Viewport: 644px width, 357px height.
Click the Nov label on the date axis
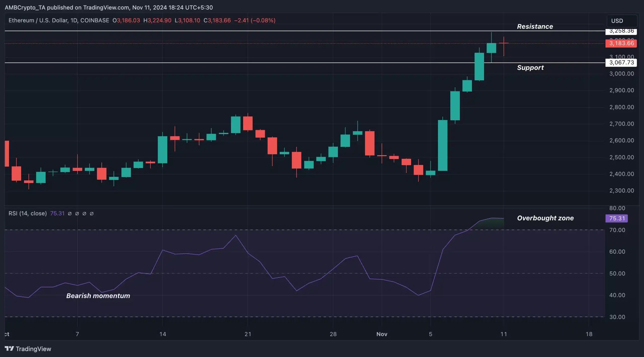(382, 334)
